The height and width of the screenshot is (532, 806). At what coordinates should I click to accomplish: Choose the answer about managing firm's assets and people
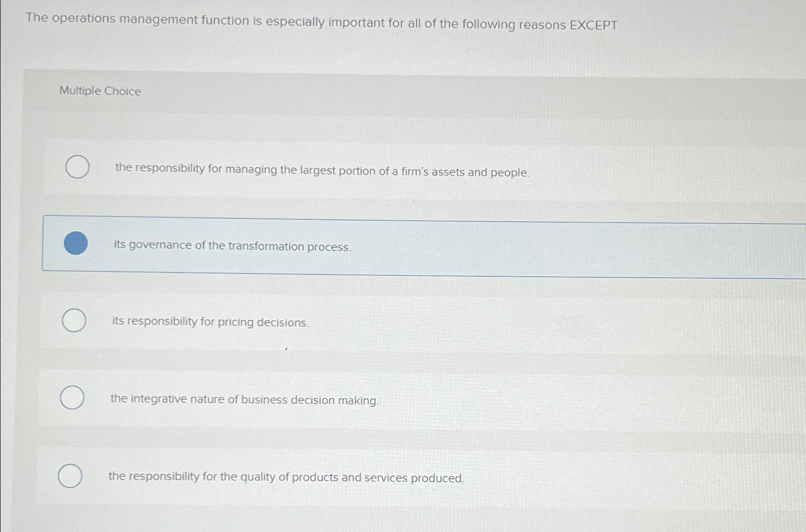coord(322,171)
